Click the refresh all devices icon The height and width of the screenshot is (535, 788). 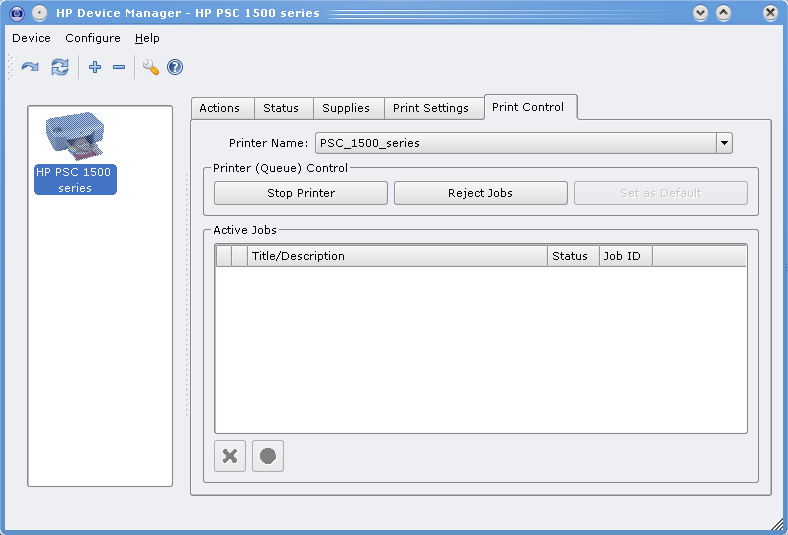[60, 67]
